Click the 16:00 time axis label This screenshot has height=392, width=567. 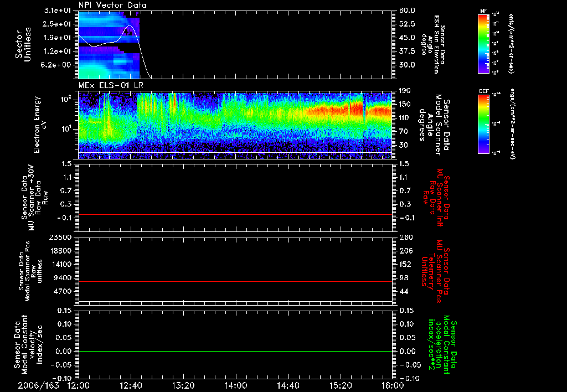pos(393,385)
